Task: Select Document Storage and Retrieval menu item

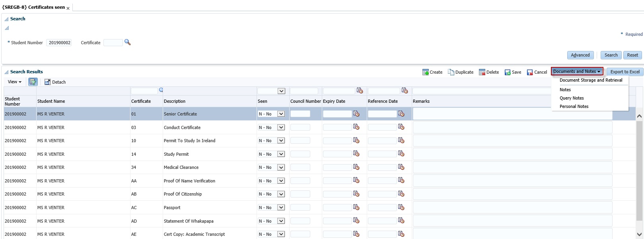Action: 591,80
